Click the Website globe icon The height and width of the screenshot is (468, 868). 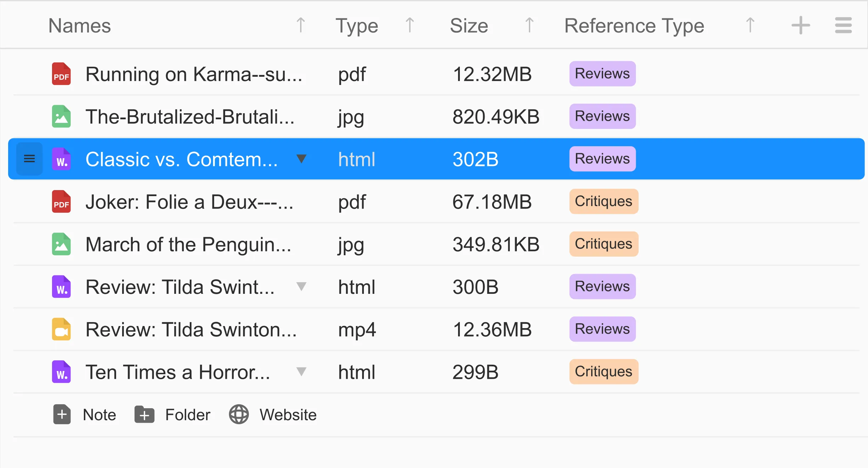pos(239,414)
